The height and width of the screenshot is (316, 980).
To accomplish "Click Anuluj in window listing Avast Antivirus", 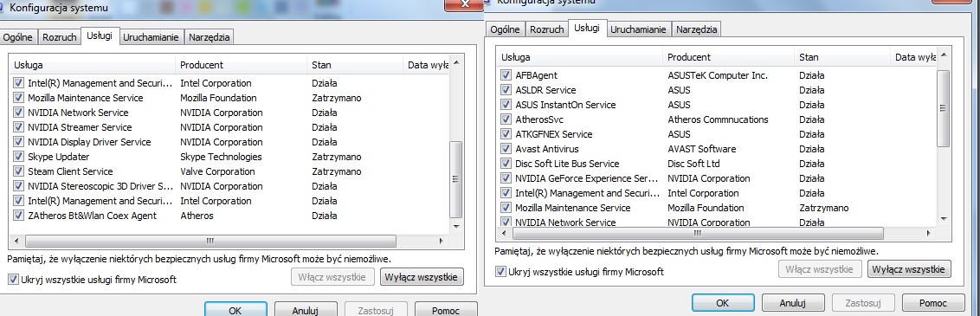I will (x=792, y=303).
